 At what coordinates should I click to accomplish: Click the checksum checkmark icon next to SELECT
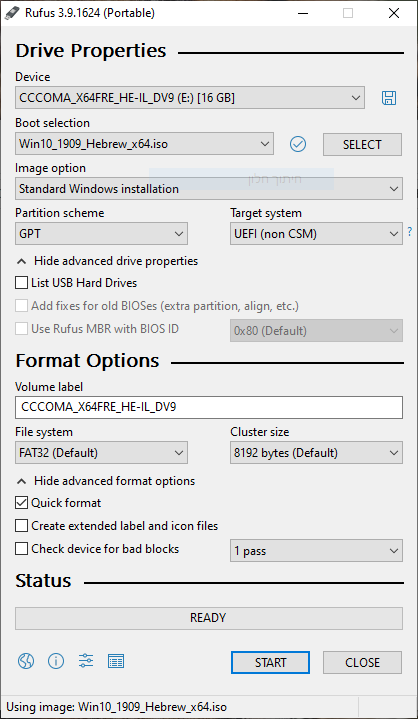pyautogui.click(x=298, y=144)
